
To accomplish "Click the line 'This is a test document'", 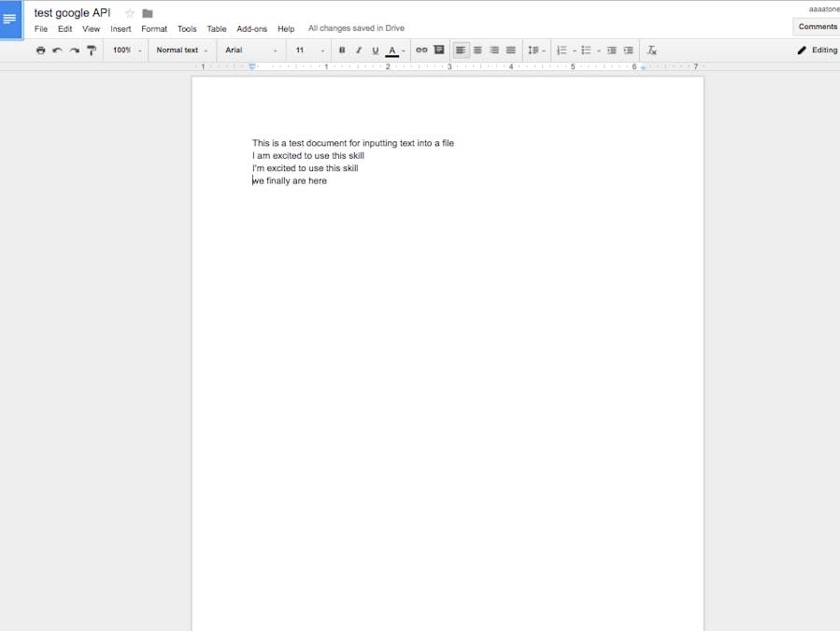I will (353, 143).
